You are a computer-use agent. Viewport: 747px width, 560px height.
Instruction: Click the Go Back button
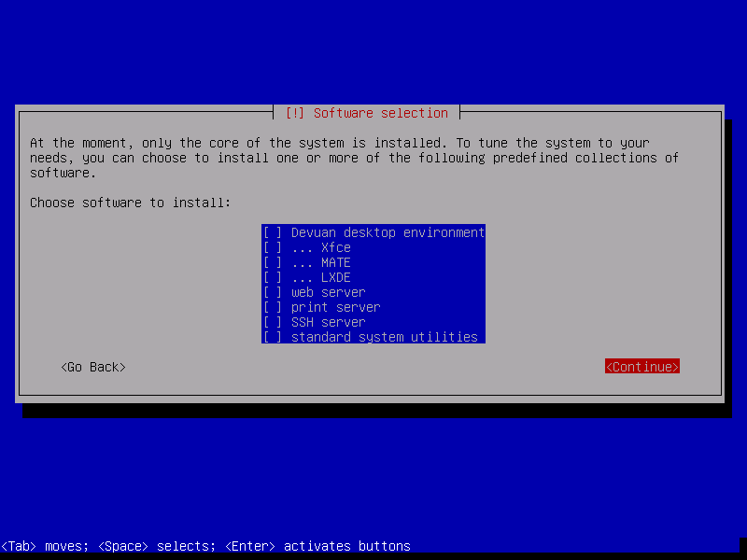tap(92, 367)
